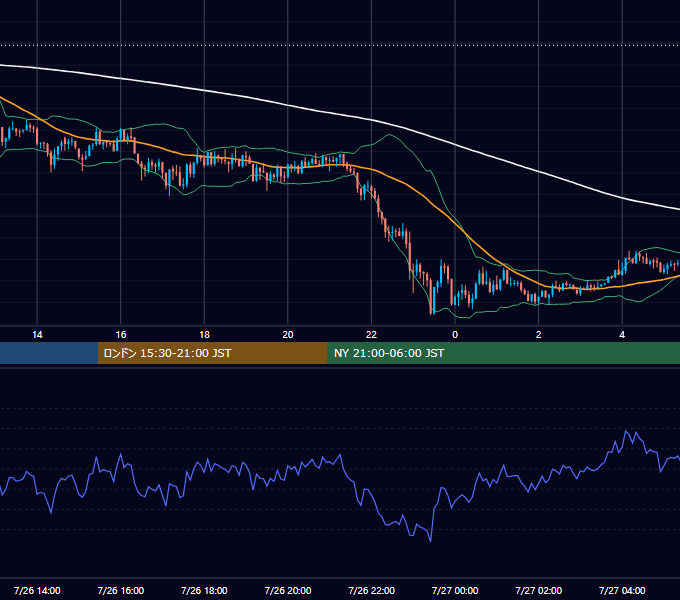Click the 7/27 02:00 date label

539,590
